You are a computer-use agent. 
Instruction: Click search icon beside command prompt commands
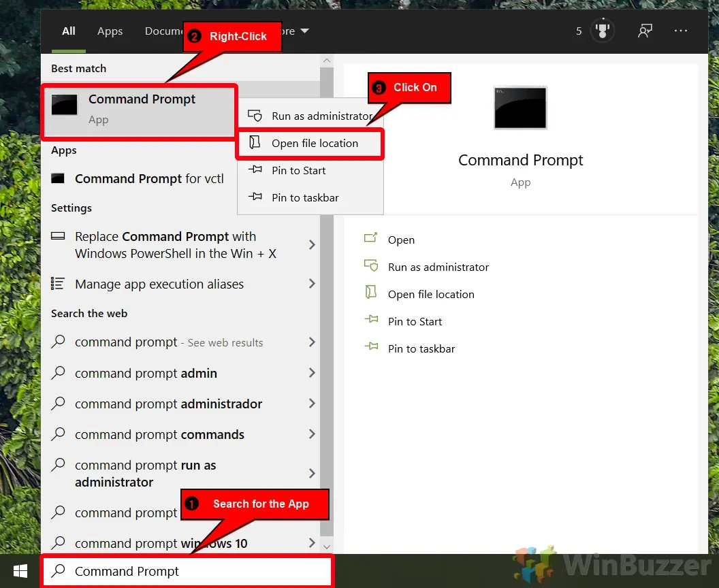(x=59, y=434)
